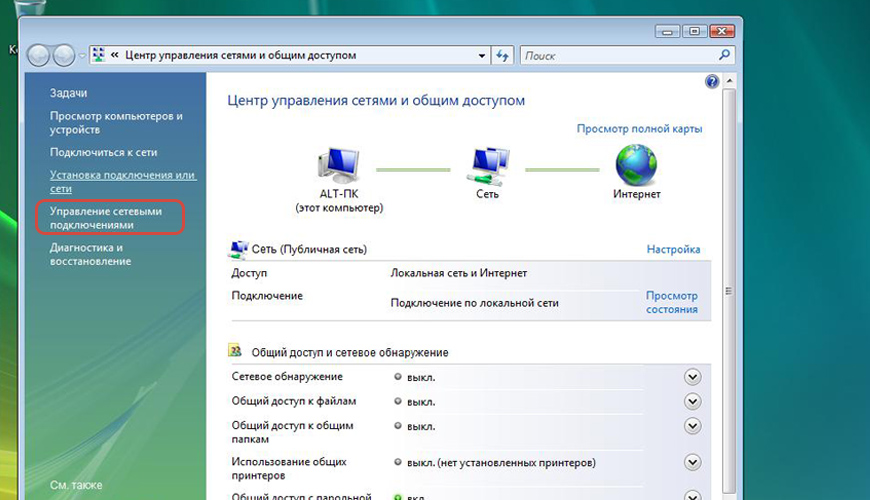
Task: Open Диагностика и восстановление task
Action: (x=90, y=254)
